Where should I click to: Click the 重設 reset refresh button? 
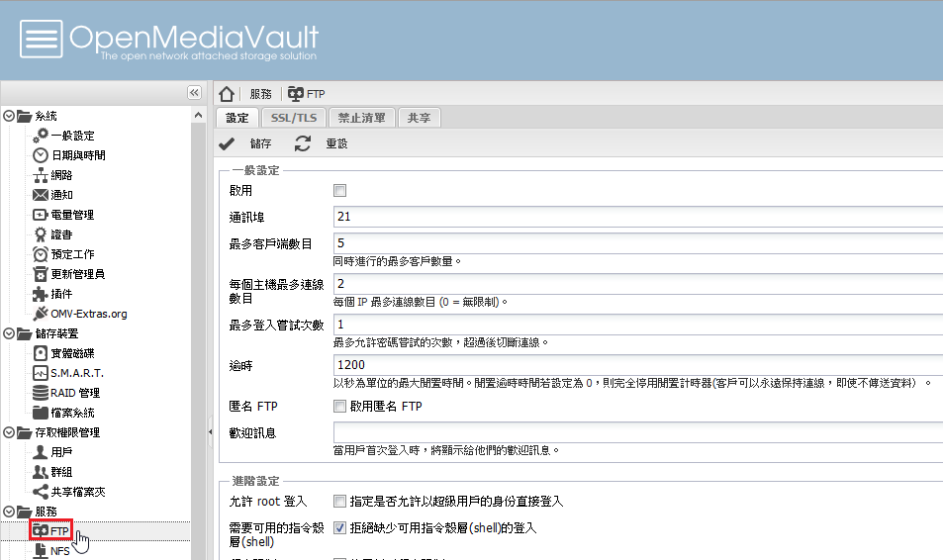coord(322,143)
